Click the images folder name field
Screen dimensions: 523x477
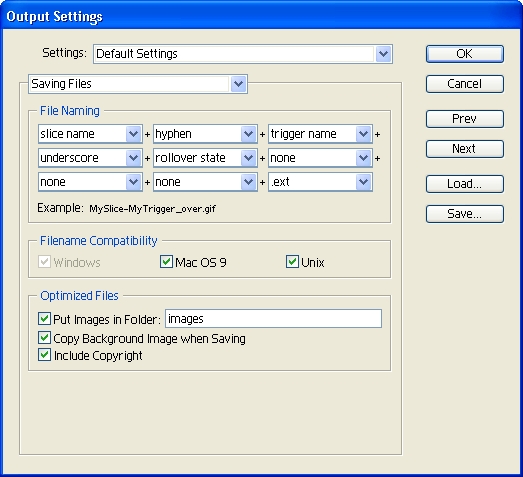[274, 319]
